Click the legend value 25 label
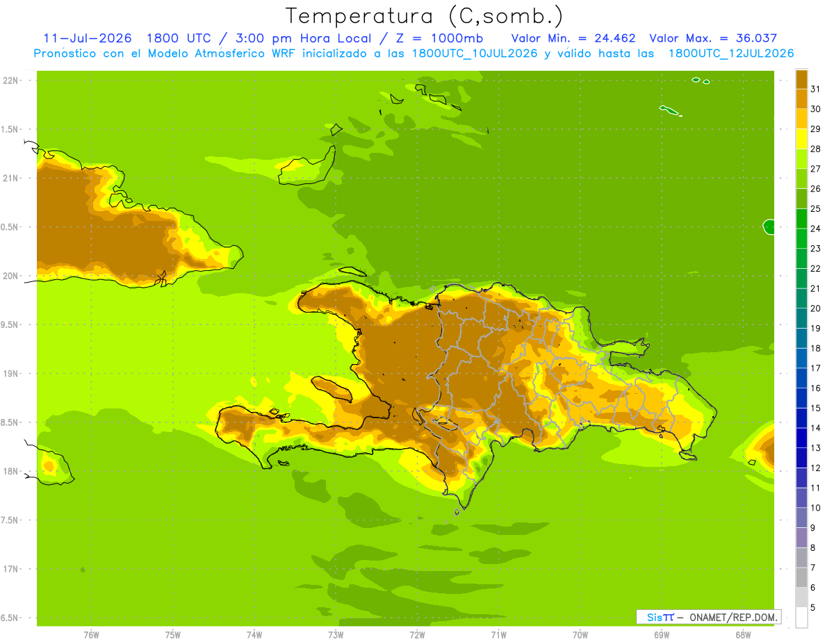This screenshot has height=644, width=834. [x=816, y=208]
